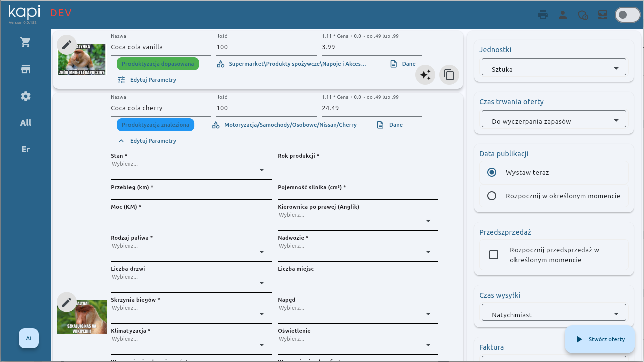The height and width of the screenshot is (362, 644).
Task: Click the Liczba miejsc input field
Action: pyautogui.click(x=358, y=276)
